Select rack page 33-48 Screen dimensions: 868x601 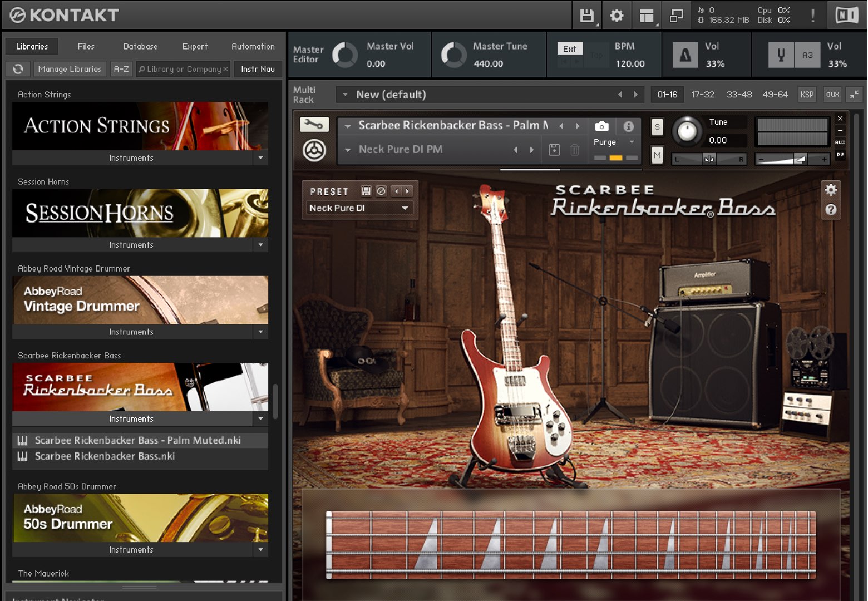739,95
